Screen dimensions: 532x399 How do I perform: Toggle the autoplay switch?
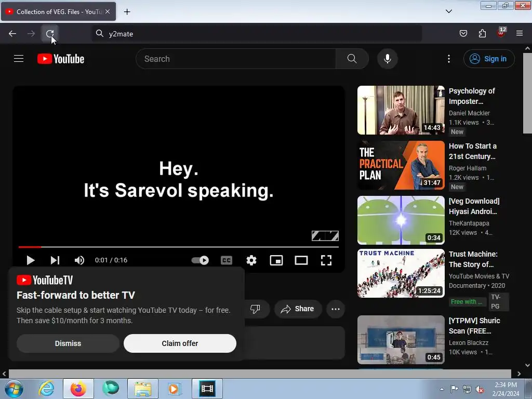[x=200, y=260]
